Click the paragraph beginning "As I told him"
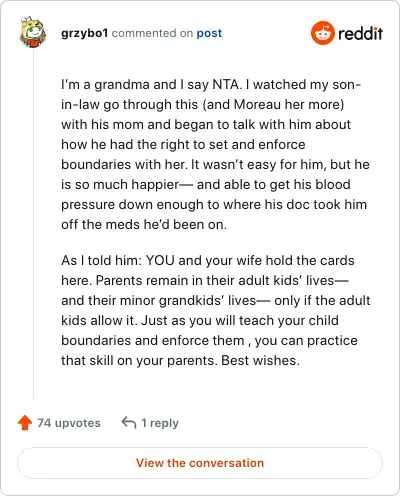 click(216, 310)
